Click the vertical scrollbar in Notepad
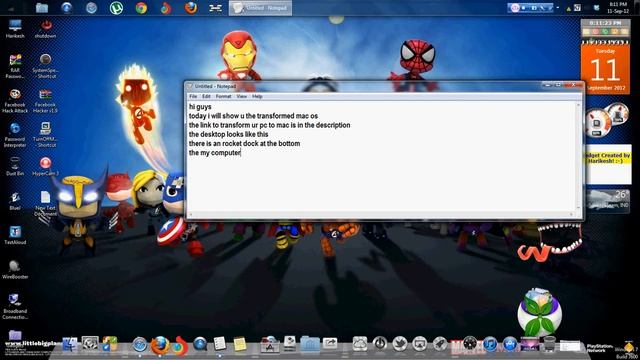 click(x=578, y=156)
